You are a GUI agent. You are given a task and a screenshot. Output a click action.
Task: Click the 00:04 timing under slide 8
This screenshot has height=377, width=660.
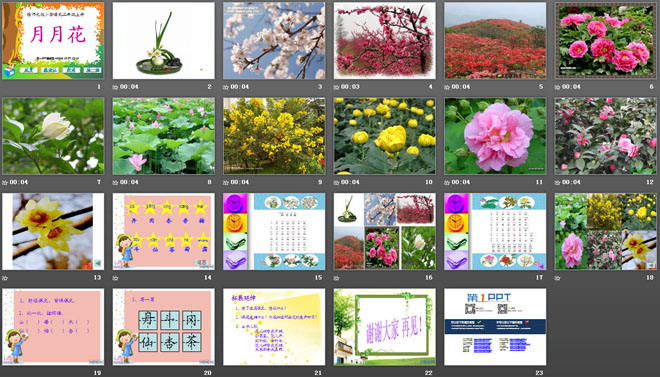(129, 182)
